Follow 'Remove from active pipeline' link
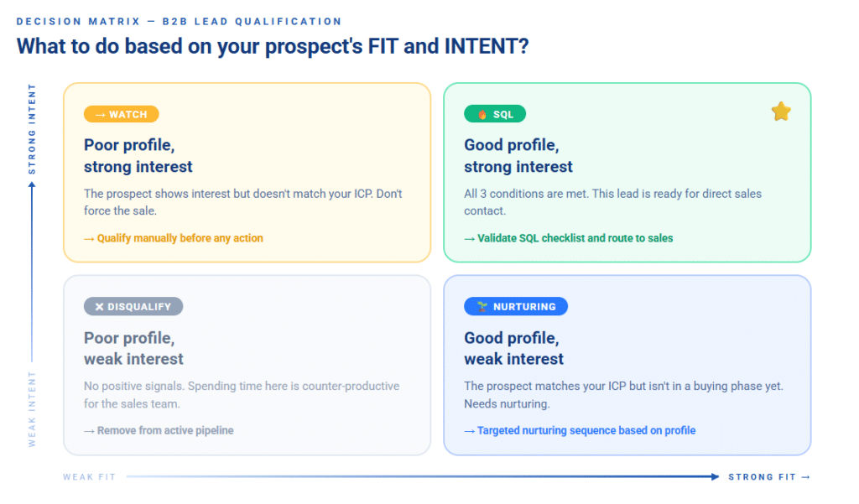 tap(159, 430)
